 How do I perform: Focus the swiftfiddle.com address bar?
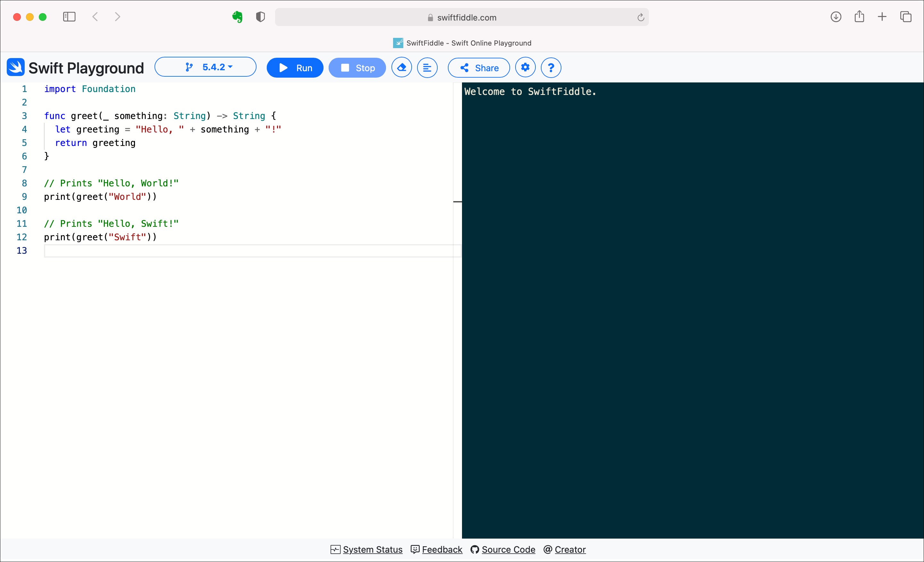(x=462, y=17)
